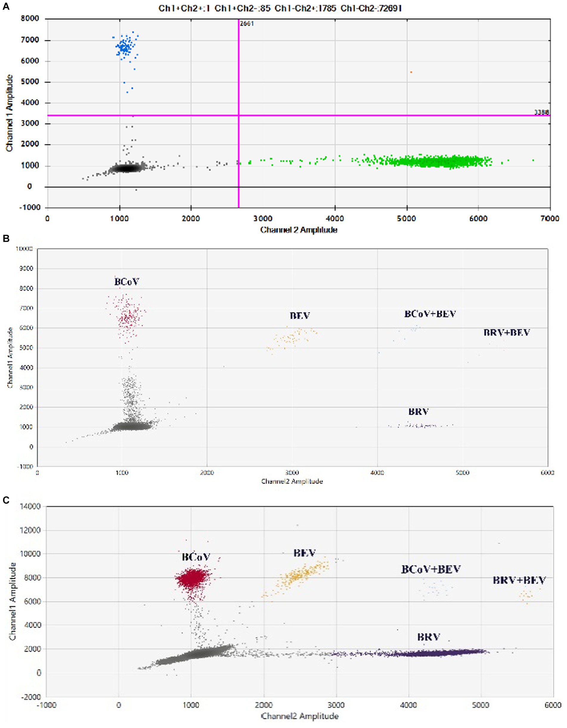This screenshot has width=567, height=728.
Task: Click the '10000' y-axis tick in panel B
Action: click(x=25, y=249)
